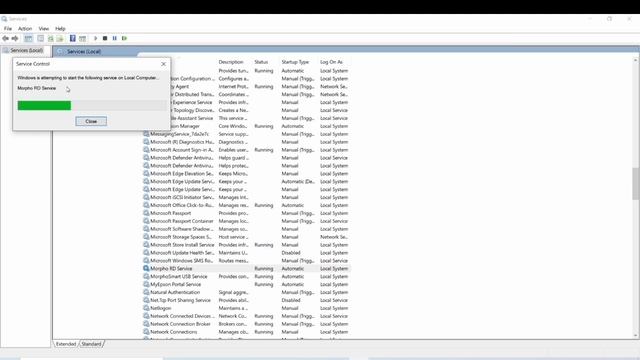Select the Microsoft Update Health Service row name
640x360 pixels.
[182, 253]
